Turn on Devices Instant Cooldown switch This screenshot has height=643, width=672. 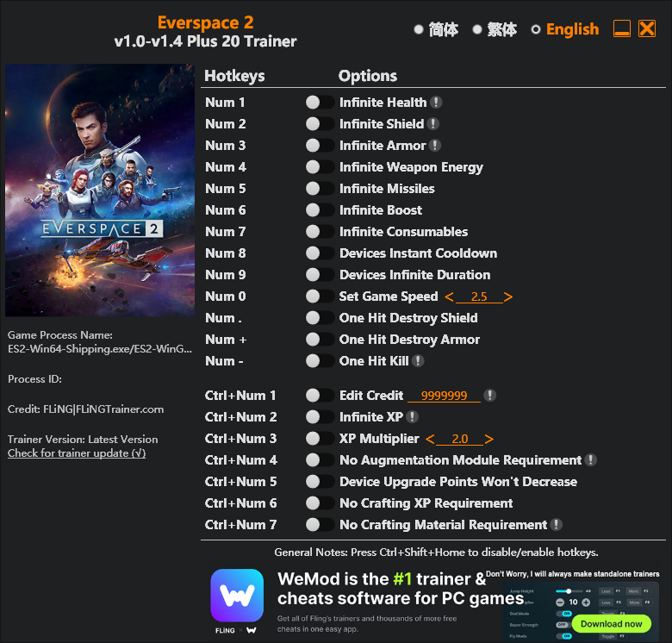320,253
